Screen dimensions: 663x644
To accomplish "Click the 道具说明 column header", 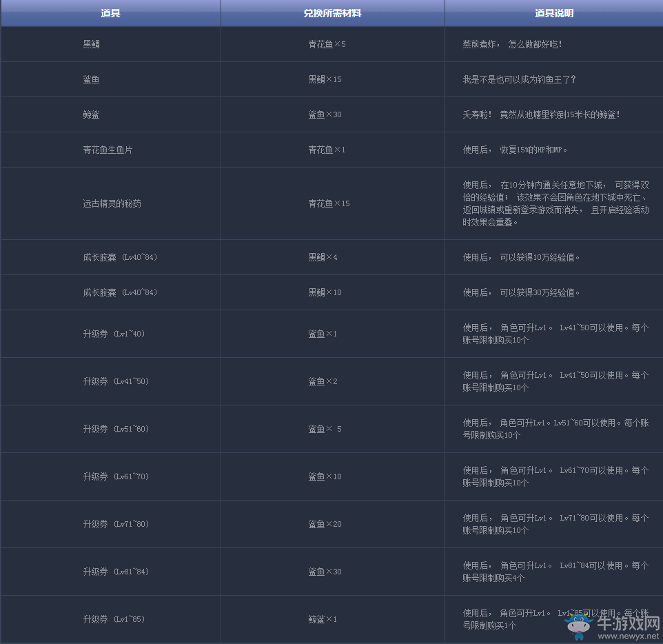I will [553, 13].
